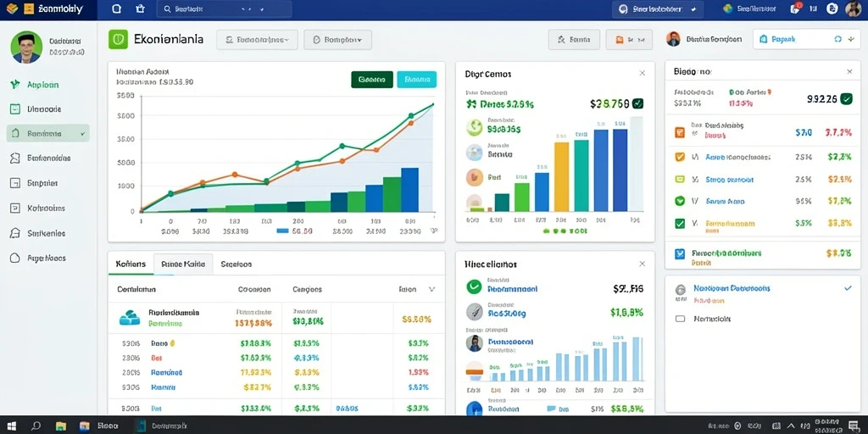The width and height of the screenshot is (868, 434).
Task: Click the dark green button above the line chart
Action: pos(372,80)
